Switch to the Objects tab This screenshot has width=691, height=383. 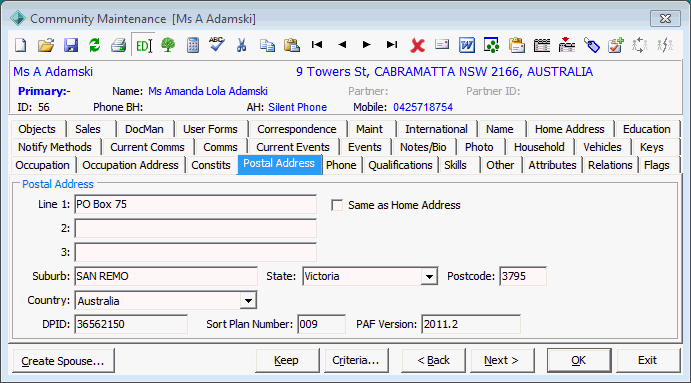(x=37, y=129)
